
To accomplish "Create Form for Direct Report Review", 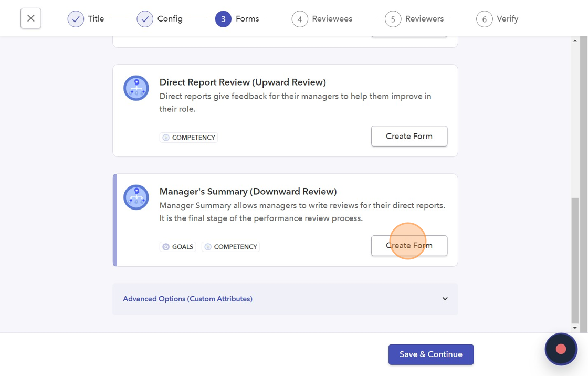I will coord(409,136).
